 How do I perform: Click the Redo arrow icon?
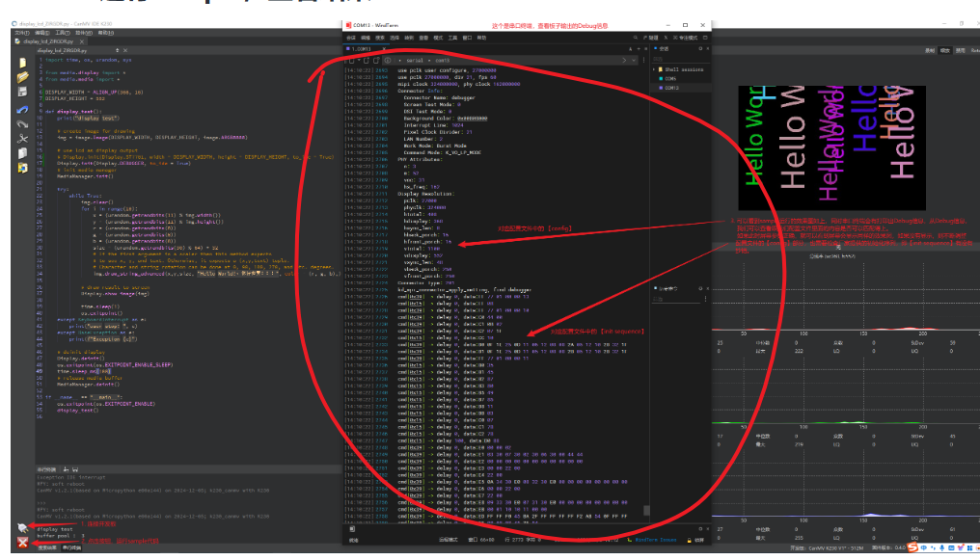pyautogui.click(x=22, y=123)
